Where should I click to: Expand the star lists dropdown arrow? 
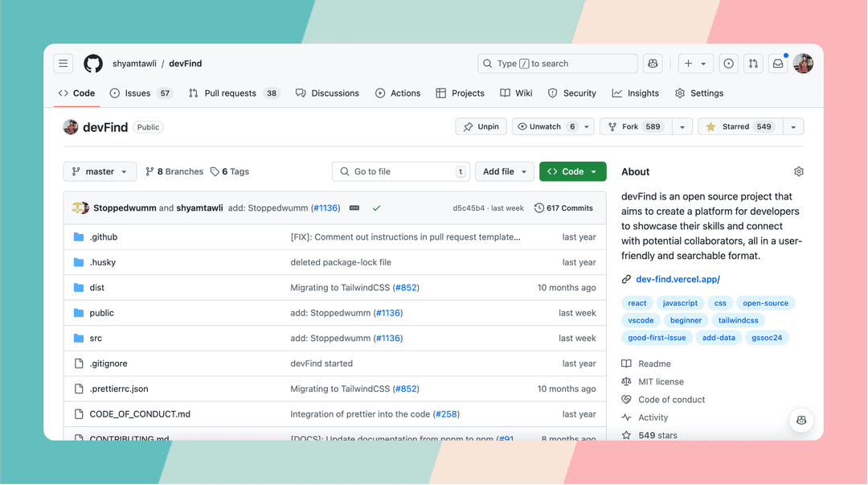pyautogui.click(x=793, y=127)
